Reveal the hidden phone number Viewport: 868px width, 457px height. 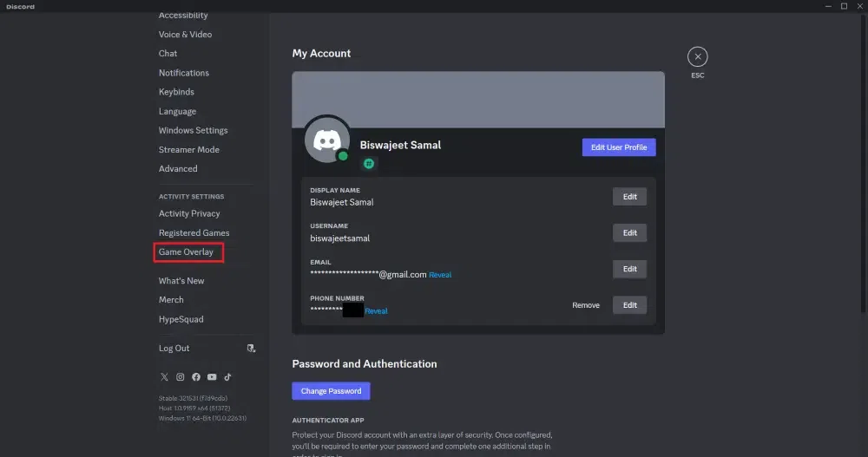pyautogui.click(x=376, y=311)
